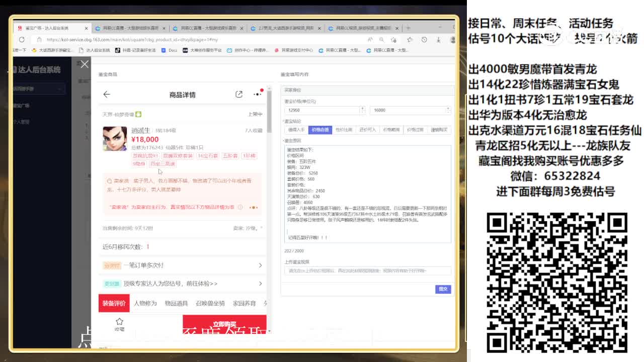
Task: Close the 鉴宝广场 - 达人后台系统 browser tab
Action: pos(87,28)
